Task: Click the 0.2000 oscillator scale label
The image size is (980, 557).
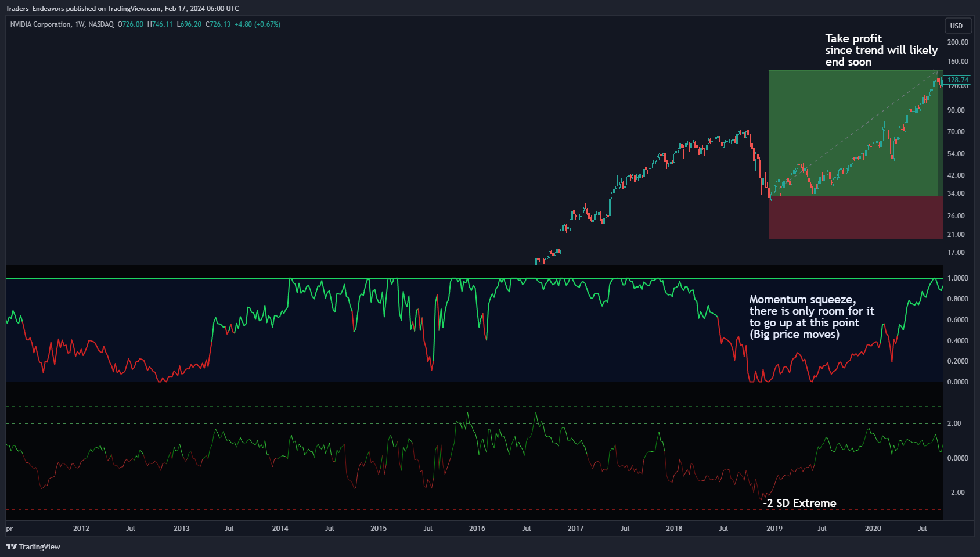Action: [x=958, y=361]
